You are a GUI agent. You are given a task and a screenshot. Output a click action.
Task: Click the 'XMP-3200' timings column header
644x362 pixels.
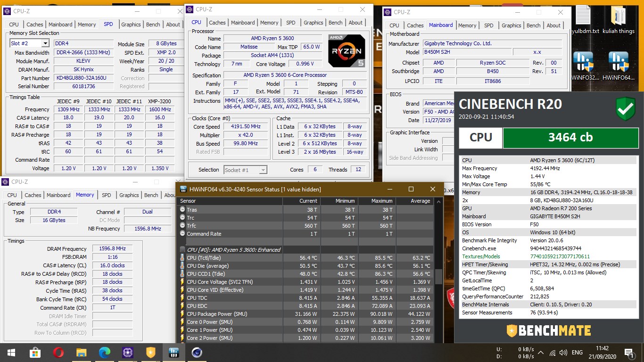click(x=159, y=101)
